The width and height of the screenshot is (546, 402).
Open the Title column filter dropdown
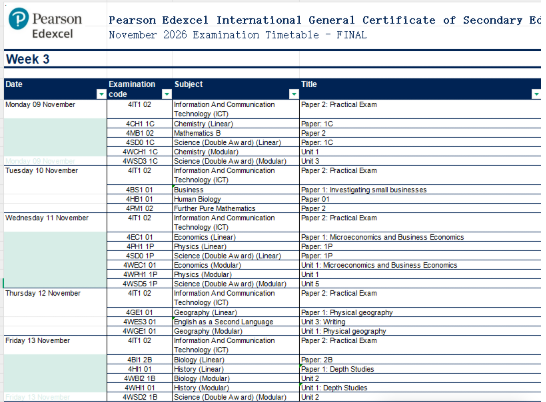coord(536,94)
